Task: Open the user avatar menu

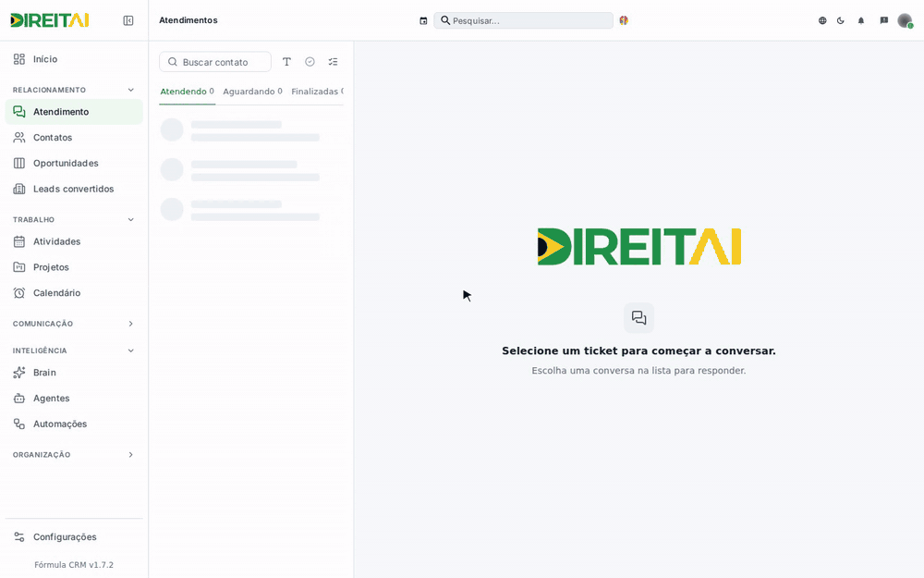Action: point(905,20)
